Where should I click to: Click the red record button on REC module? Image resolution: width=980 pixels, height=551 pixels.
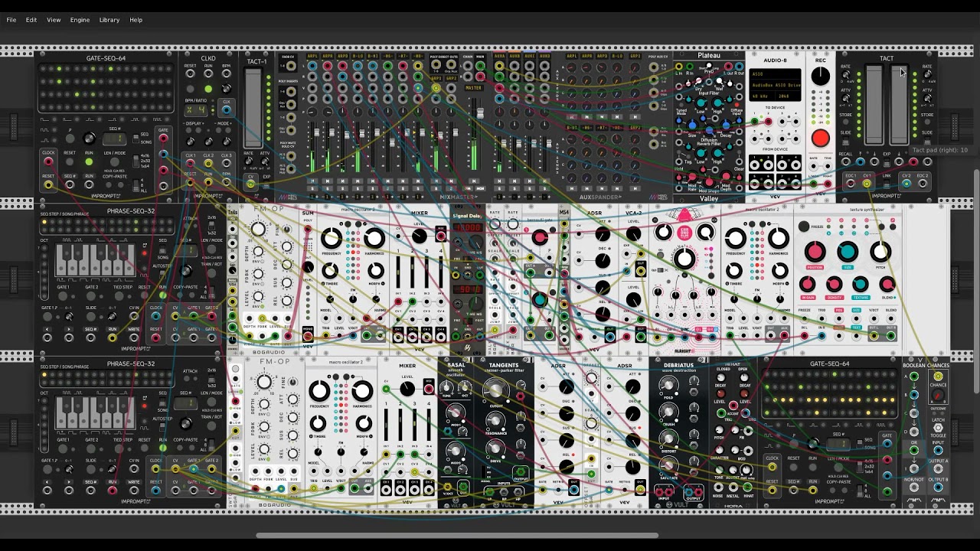pyautogui.click(x=820, y=138)
